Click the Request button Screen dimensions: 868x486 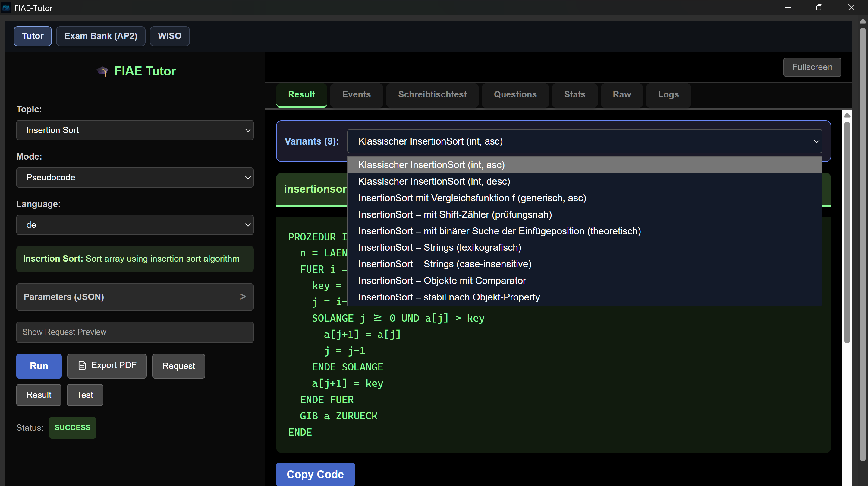(x=179, y=366)
